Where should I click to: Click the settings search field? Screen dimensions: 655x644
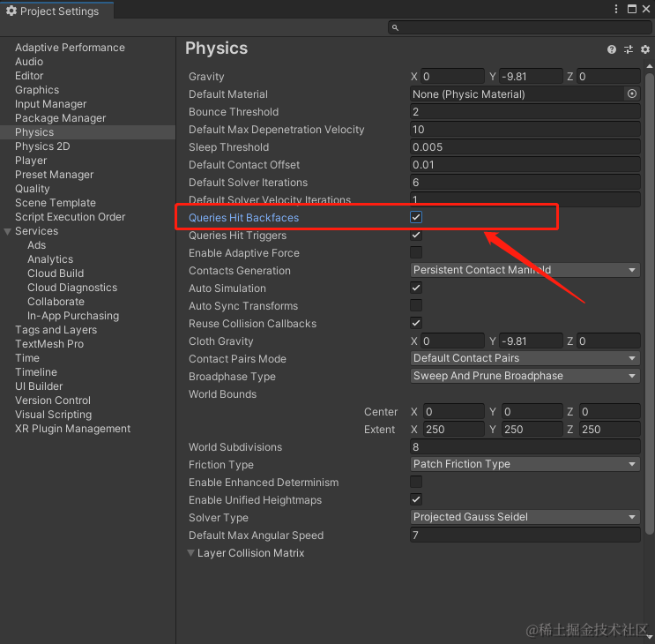tap(519, 28)
